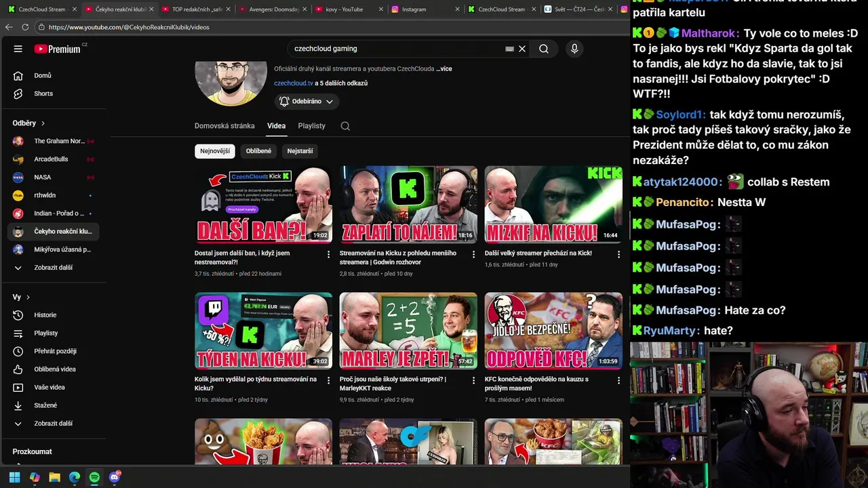Click browser back arrow

(9, 27)
